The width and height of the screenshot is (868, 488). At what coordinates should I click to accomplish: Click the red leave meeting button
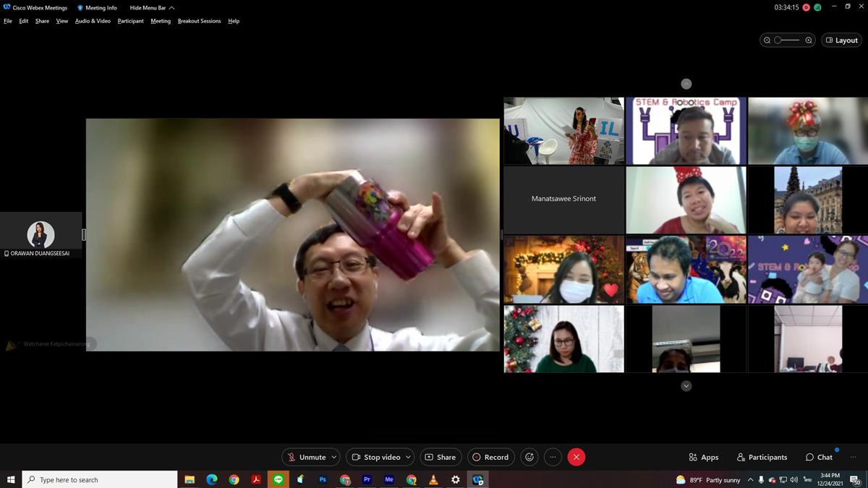click(576, 457)
